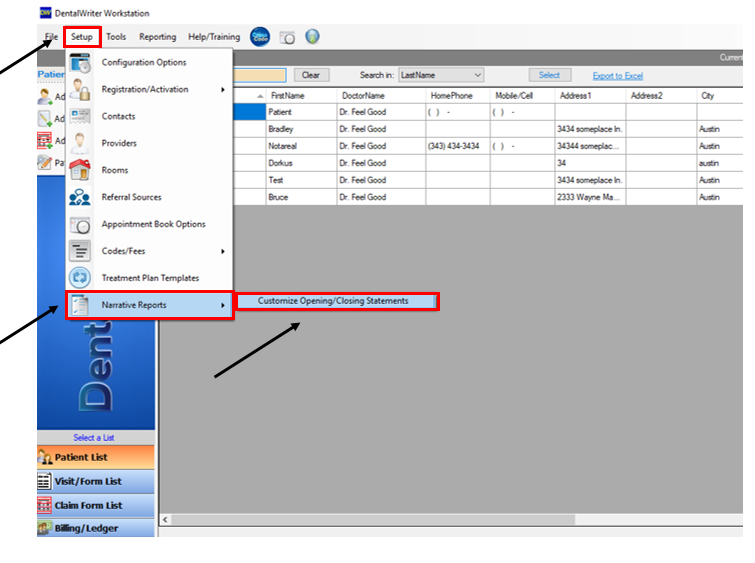755x563 pixels.
Task: Click the Registration/Activation padlock icon
Action: (80, 90)
